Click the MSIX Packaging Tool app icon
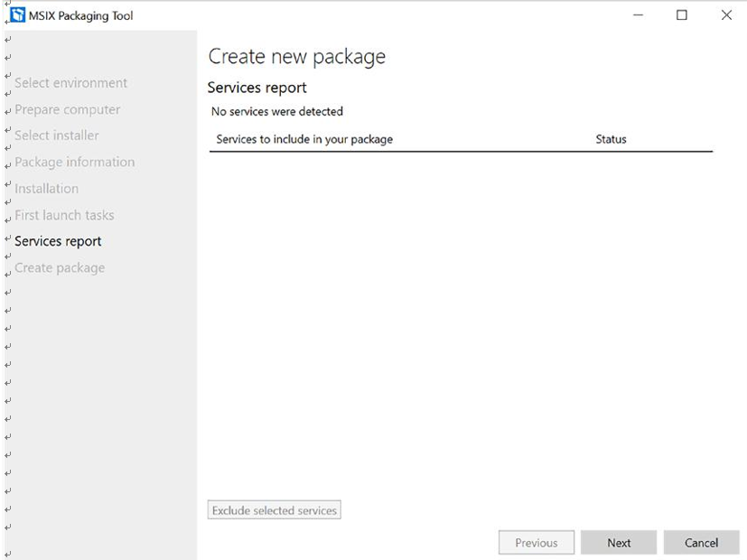 pos(18,15)
